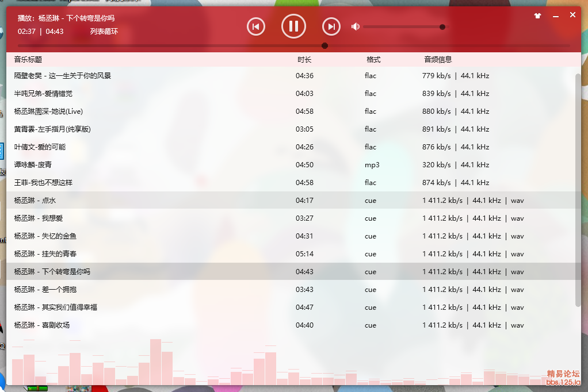Viewport: 588px width, 392px height.
Task: Click the 839 kb/s audio info
Action: 456,94
